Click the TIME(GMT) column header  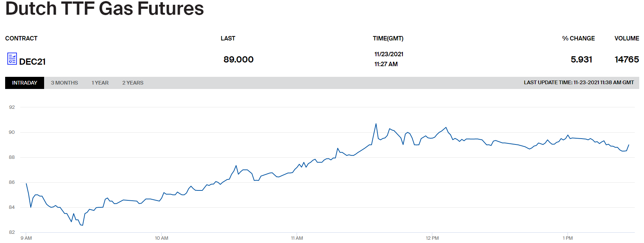388,38
